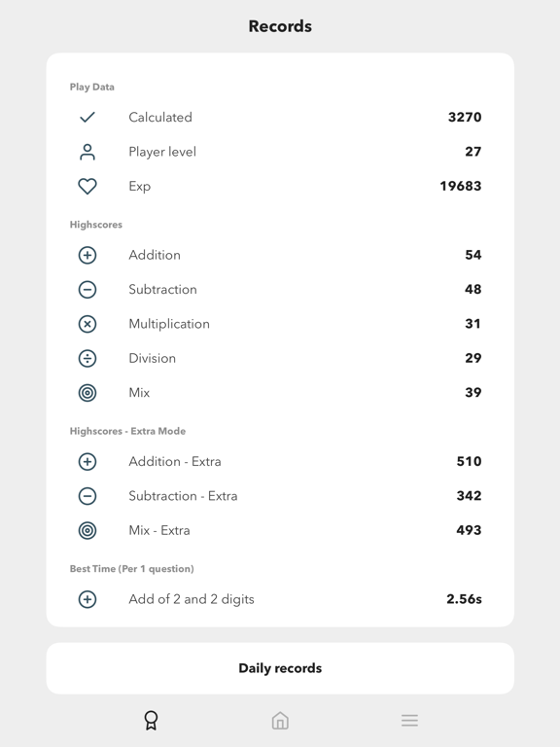Click the Multiplication cross circle icon

tap(87, 324)
